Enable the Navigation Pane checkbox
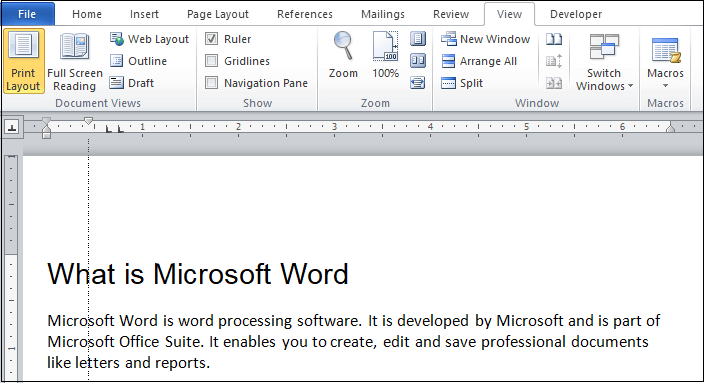 (211, 83)
